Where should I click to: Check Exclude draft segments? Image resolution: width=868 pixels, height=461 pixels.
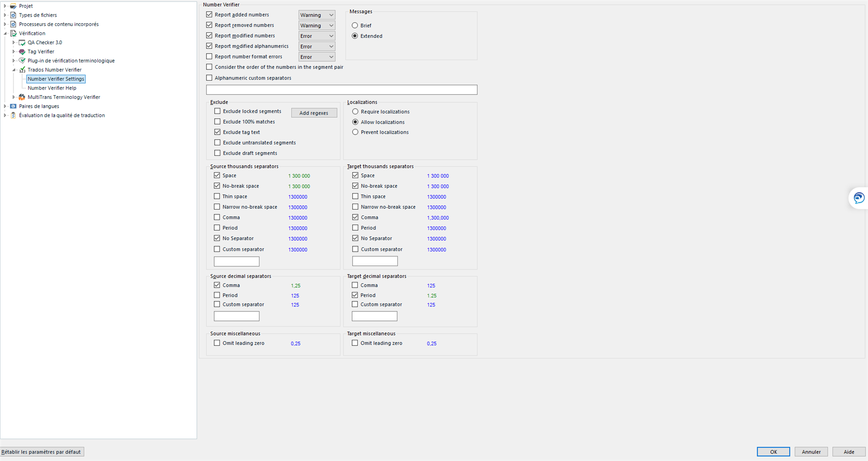tap(217, 153)
